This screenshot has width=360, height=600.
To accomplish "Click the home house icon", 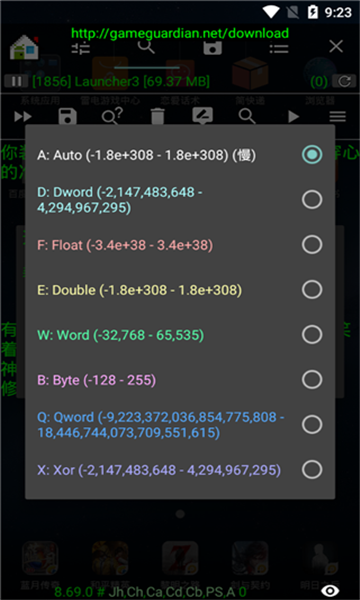I will pos(24,47).
